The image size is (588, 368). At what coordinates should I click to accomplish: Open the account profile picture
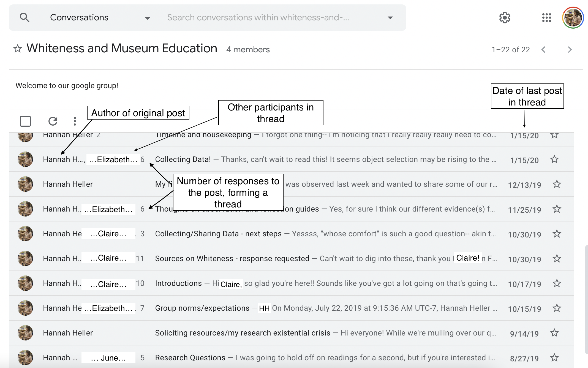[573, 18]
